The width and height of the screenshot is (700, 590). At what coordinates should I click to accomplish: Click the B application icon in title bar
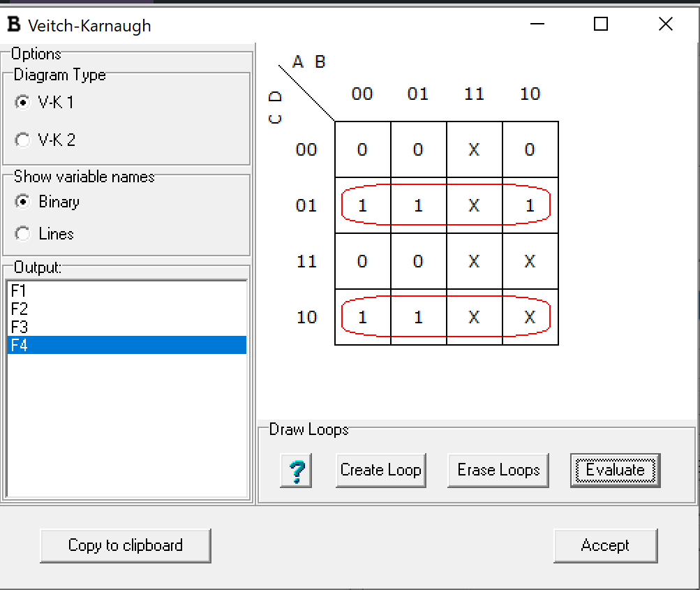coord(14,24)
